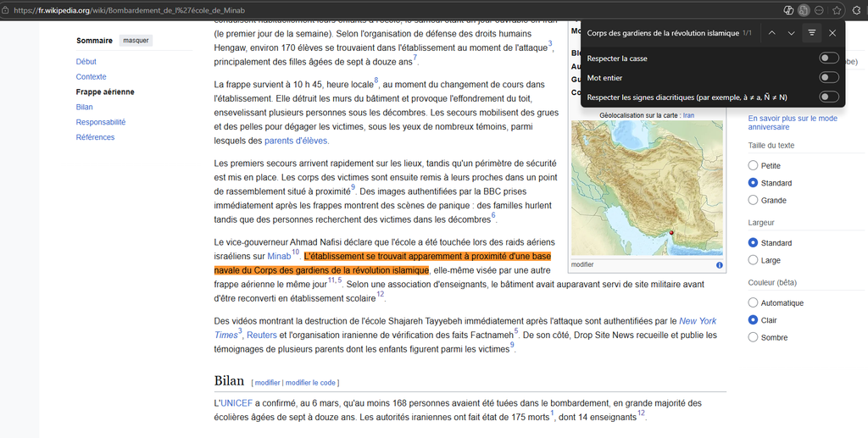Click footnote 10 after Minab
Image resolution: width=868 pixels, height=438 pixels.
pos(296,252)
